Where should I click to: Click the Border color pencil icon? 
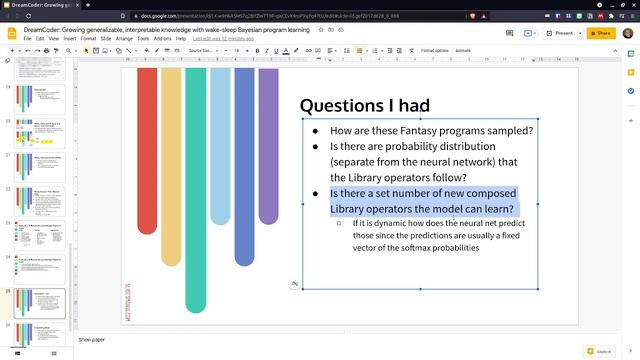[x=157, y=51]
